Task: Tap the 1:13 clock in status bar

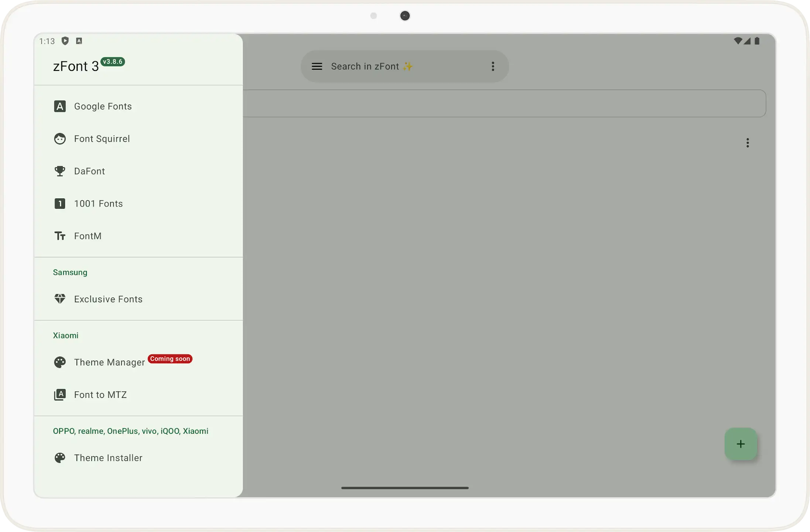Action: pos(47,41)
